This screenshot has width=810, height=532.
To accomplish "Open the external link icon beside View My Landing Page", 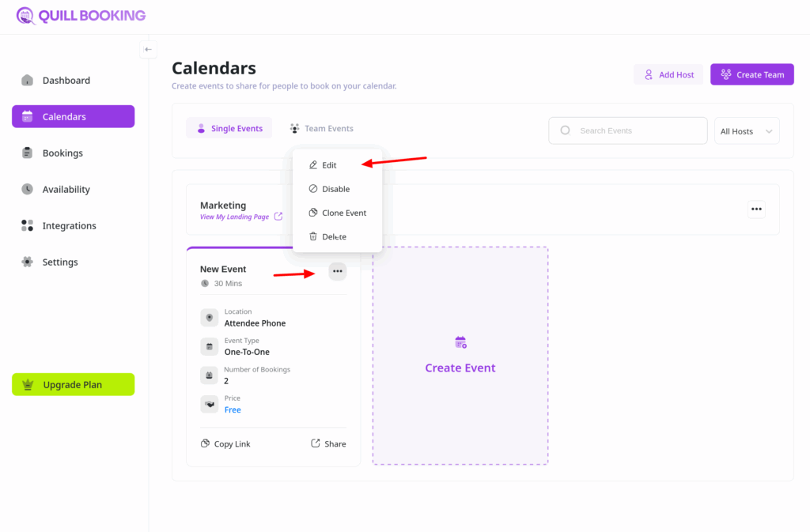I will (278, 217).
